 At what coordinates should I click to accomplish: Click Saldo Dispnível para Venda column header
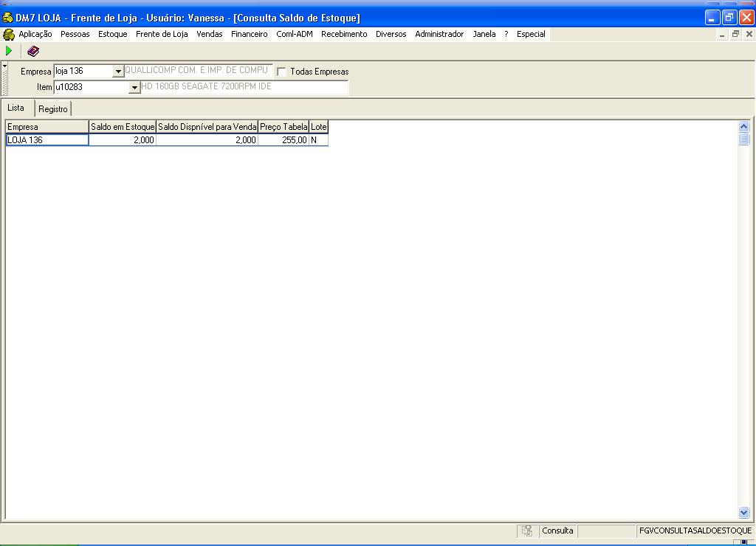click(207, 127)
